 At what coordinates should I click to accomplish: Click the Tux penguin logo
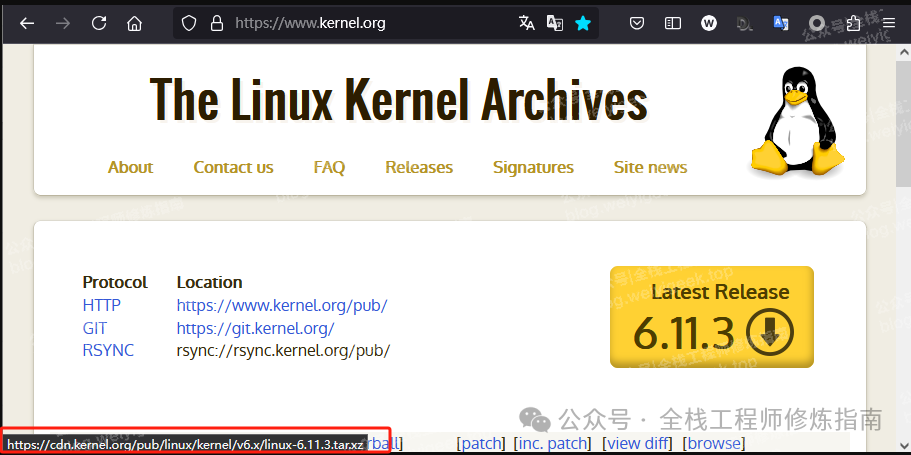click(797, 123)
